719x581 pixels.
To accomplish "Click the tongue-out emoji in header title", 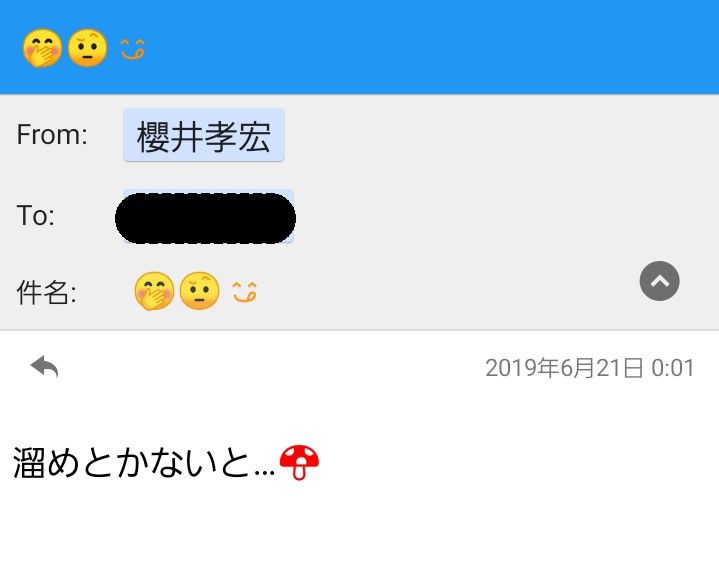I will click(x=133, y=49).
